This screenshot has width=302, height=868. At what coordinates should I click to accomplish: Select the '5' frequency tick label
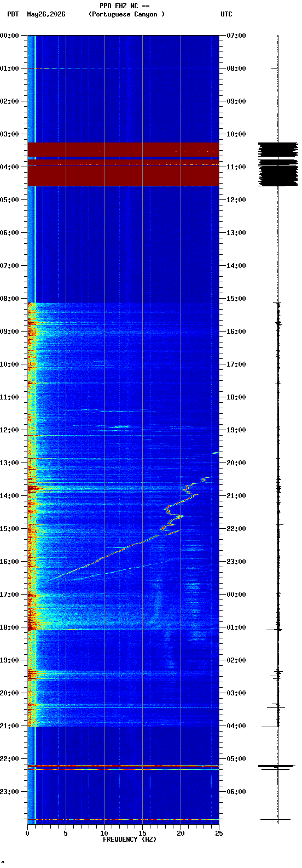(66, 833)
